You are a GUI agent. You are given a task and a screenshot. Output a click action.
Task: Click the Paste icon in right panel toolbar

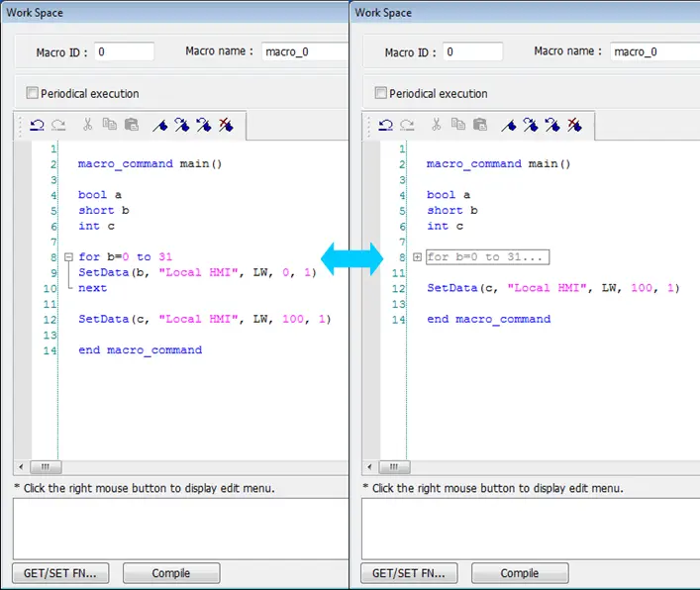pos(480,125)
